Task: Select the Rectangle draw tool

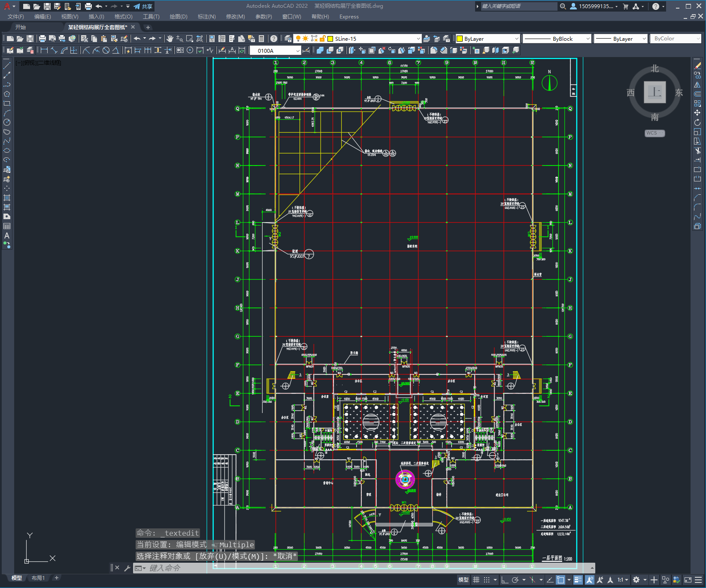Action: 7,103
